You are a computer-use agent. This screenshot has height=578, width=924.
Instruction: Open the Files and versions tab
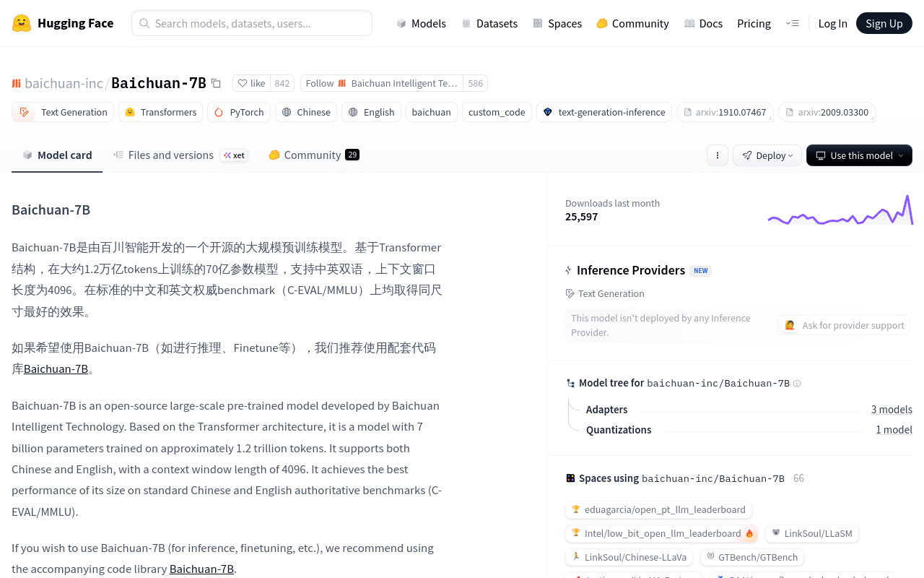tap(180, 155)
